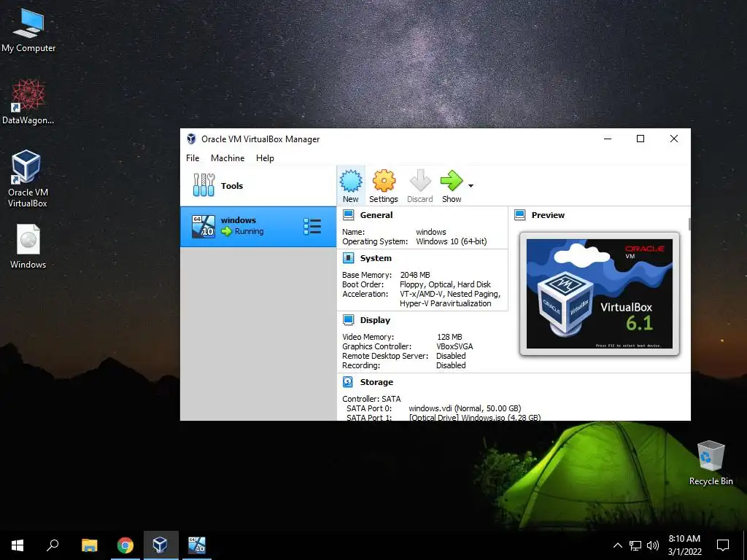Open the Machine menu
The image size is (747, 560).
[x=228, y=158]
